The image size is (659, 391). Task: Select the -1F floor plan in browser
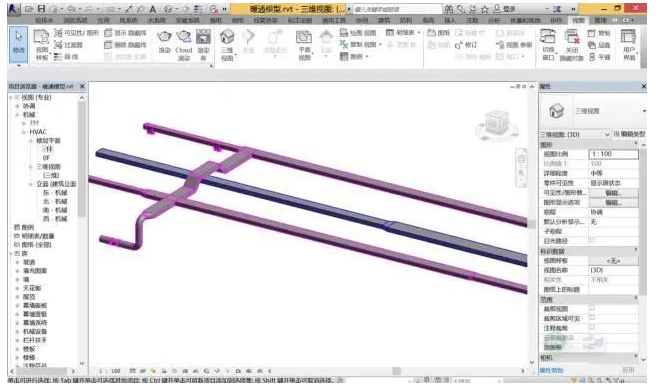pyautogui.click(x=47, y=149)
